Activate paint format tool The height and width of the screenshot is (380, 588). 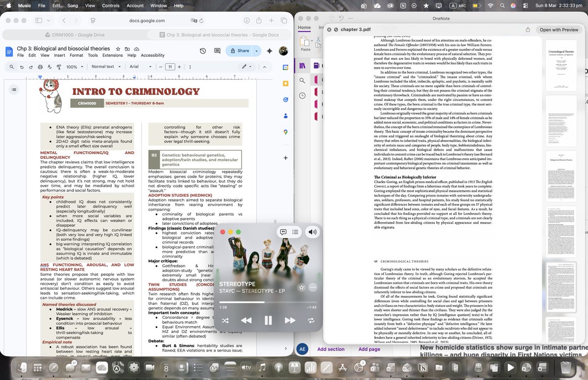coord(58,67)
